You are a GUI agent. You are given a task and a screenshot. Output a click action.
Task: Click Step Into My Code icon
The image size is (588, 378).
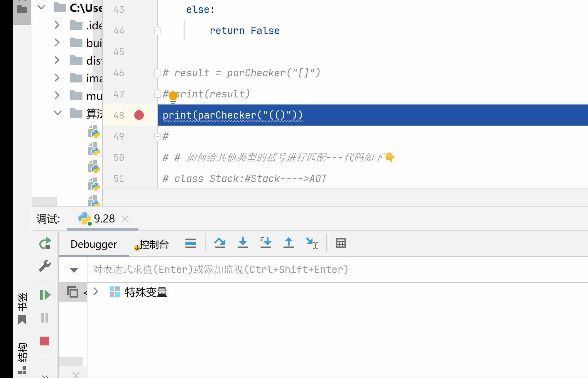pos(266,243)
